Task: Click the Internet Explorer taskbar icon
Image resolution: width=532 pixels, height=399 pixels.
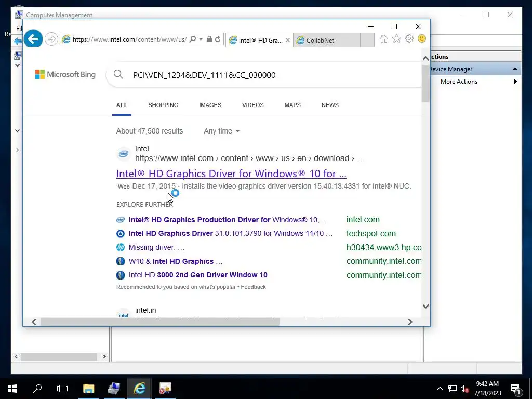Action: click(x=139, y=389)
